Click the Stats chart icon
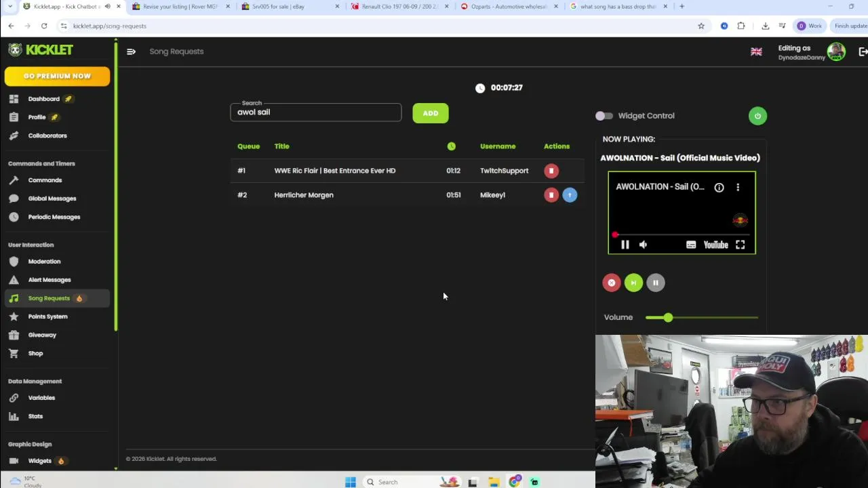Viewport: 868px width, 488px height. point(14,416)
